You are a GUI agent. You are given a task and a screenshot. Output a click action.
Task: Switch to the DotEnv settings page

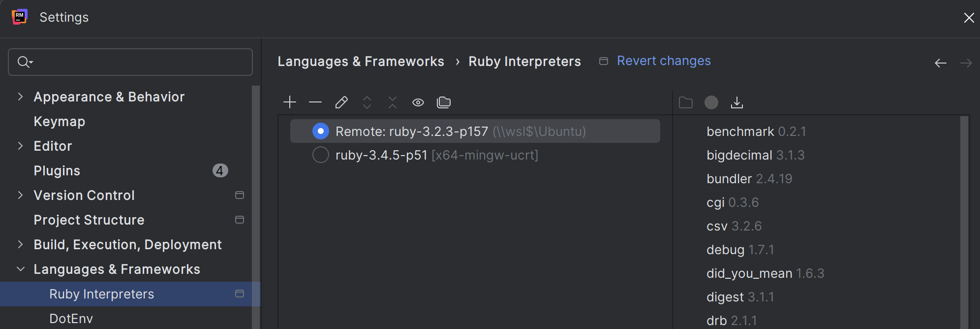point(71,318)
